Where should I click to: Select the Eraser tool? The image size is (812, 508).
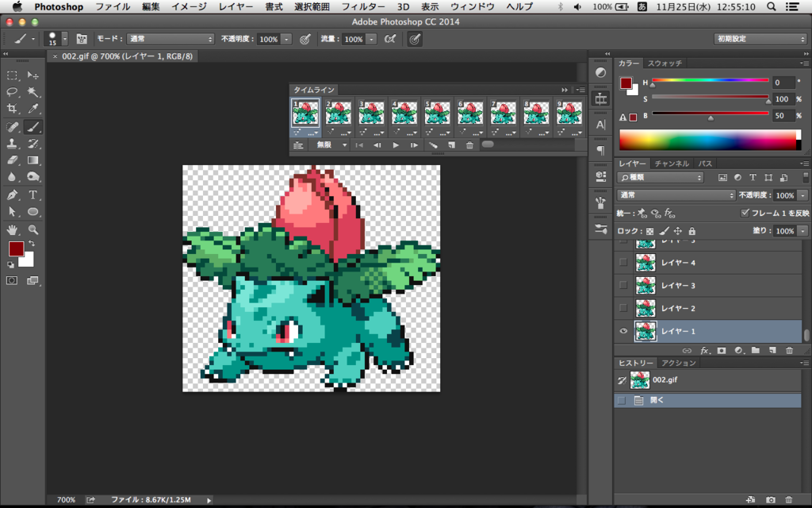13,160
